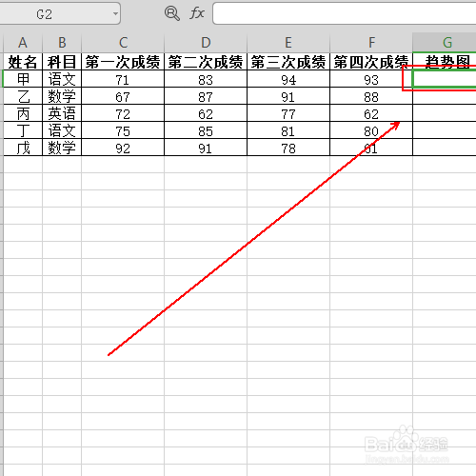The height and width of the screenshot is (476, 476).
Task: Click score 71 in 甲 row
Action: pyautogui.click(x=123, y=79)
